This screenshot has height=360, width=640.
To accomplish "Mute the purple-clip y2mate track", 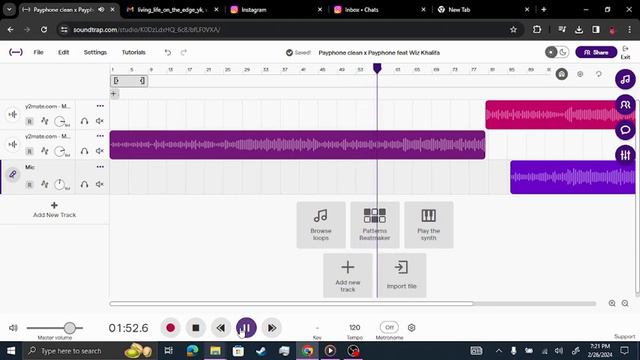I will pos(99,151).
